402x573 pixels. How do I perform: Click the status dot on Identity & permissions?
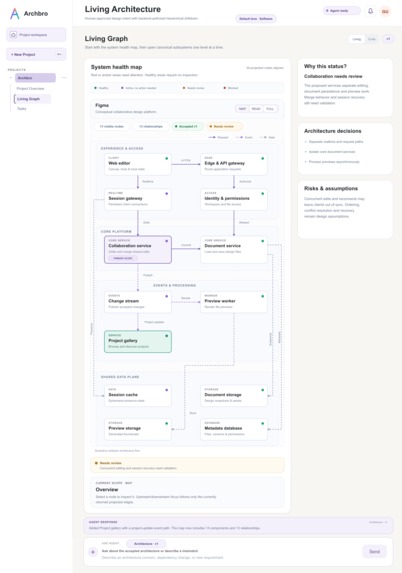262,194
